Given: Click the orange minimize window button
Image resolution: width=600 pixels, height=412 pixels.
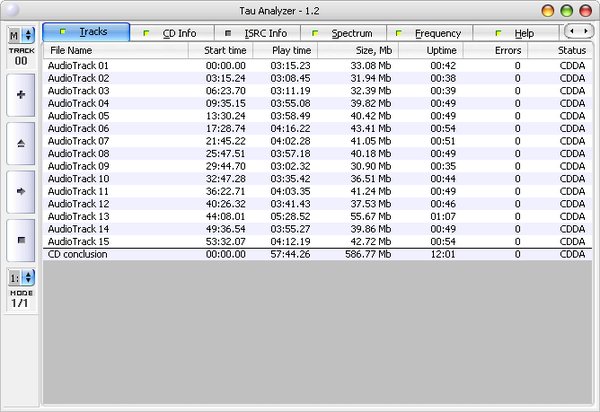Looking at the screenshot, I should tap(548, 11).
